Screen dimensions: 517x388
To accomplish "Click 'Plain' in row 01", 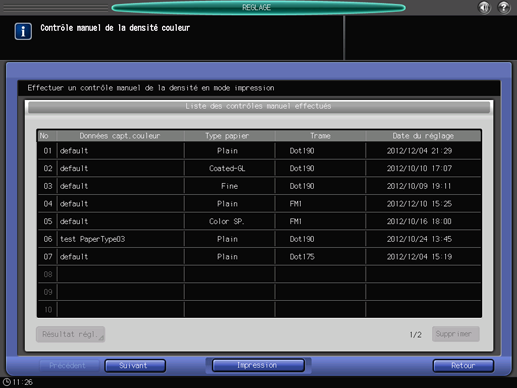I will 227,151.
